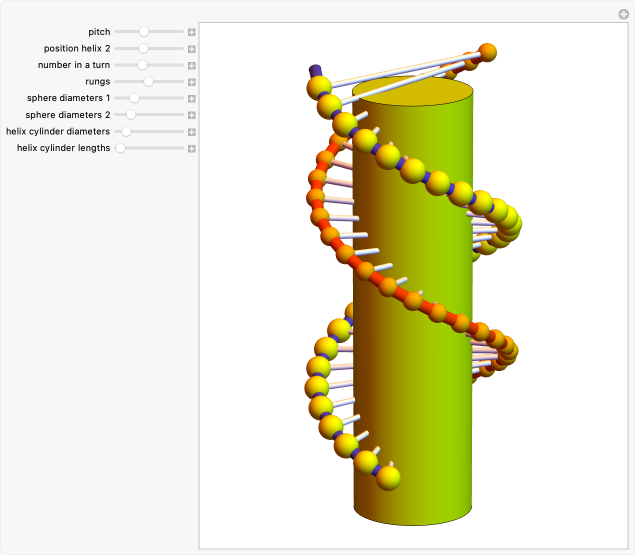Expand the position helix 2 controls

click(192, 48)
